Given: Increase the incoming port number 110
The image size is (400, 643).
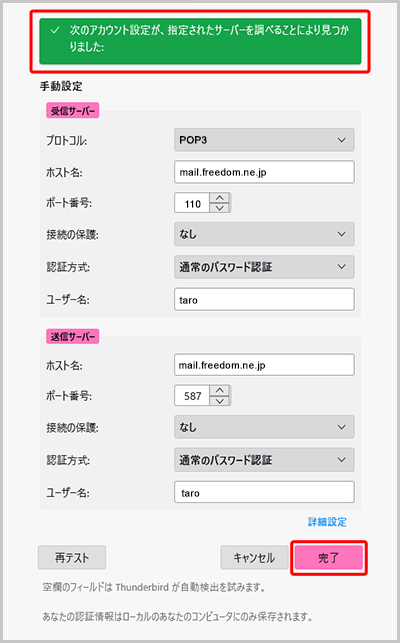Looking at the screenshot, I should pos(220,198).
